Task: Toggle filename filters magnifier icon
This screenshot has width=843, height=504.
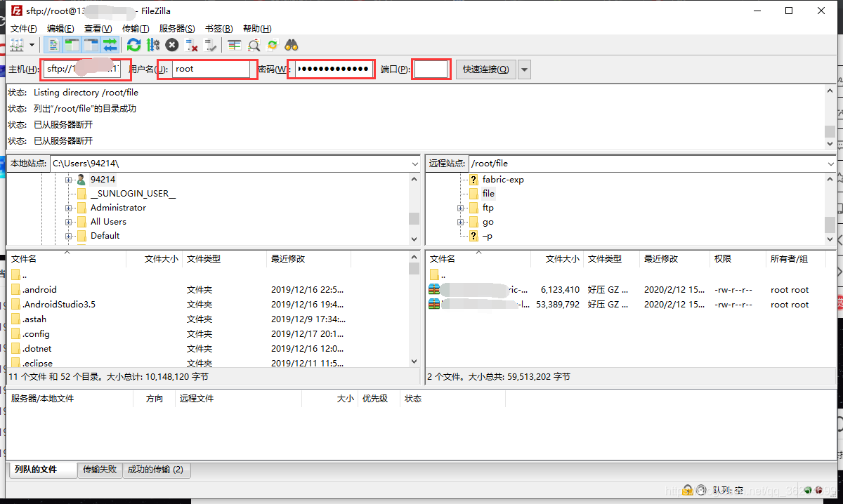Action: point(254,45)
